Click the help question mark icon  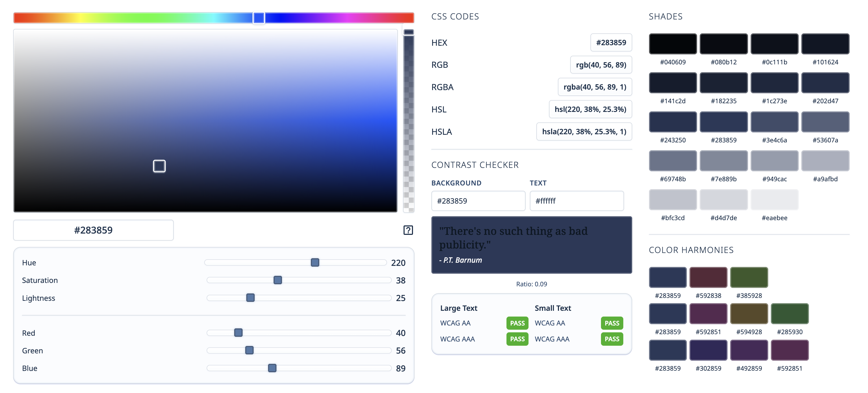pyautogui.click(x=408, y=230)
